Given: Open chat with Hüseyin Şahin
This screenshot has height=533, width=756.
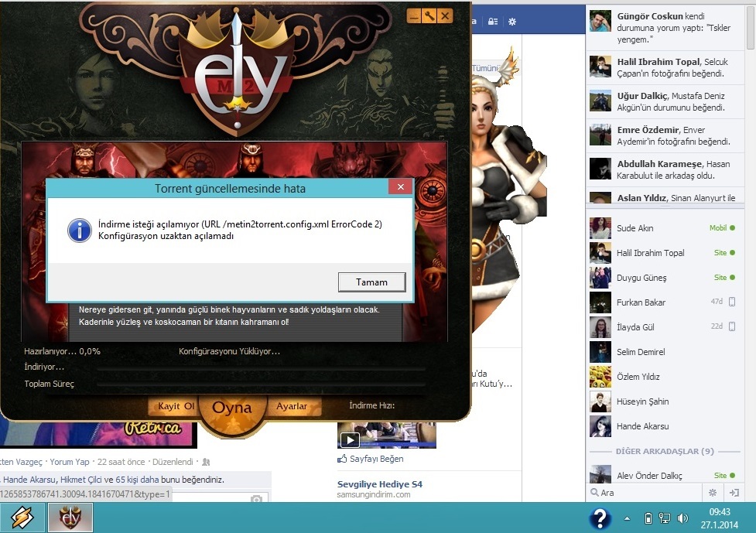Looking at the screenshot, I should click(x=665, y=401).
